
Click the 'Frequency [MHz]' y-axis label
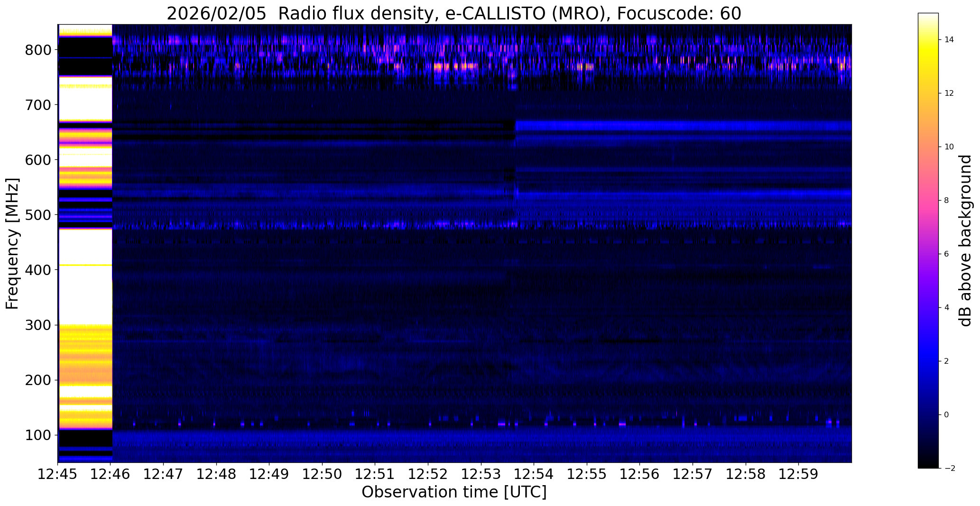click(x=12, y=243)
